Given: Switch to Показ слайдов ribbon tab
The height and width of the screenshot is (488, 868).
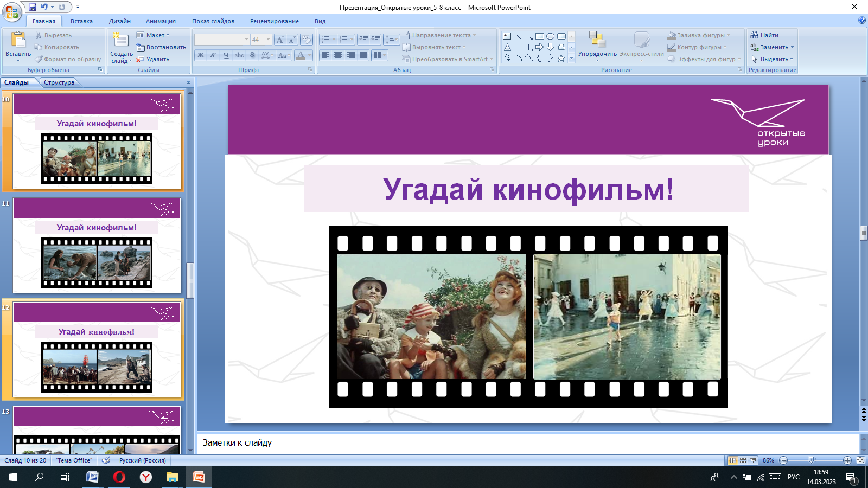Looking at the screenshot, I should (x=213, y=21).
